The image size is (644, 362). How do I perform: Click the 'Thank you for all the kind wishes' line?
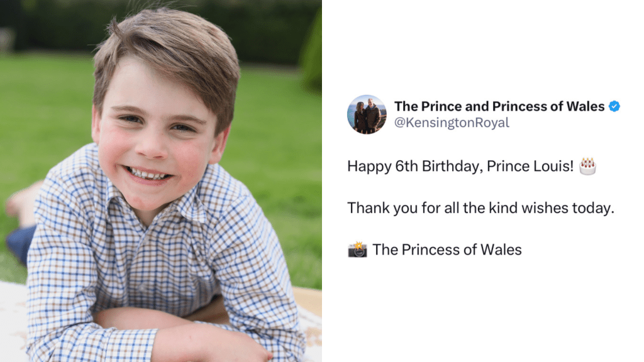pyautogui.click(x=480, y=208)
